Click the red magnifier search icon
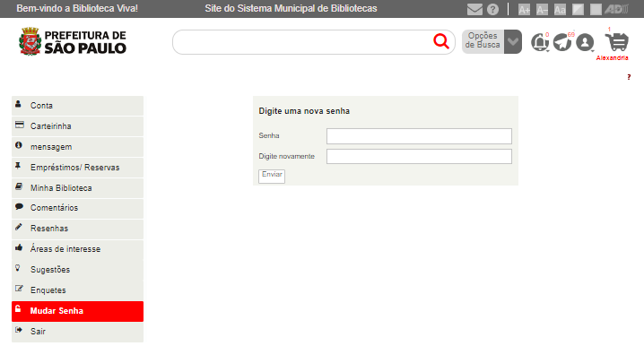Image resolution: width=644 pixels, height=346 pixels. point(441,41)
